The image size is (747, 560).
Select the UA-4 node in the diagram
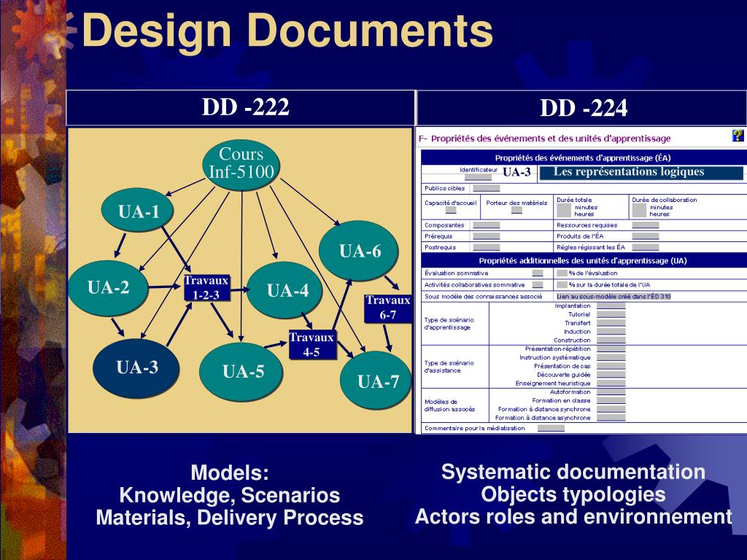point(285,290)
